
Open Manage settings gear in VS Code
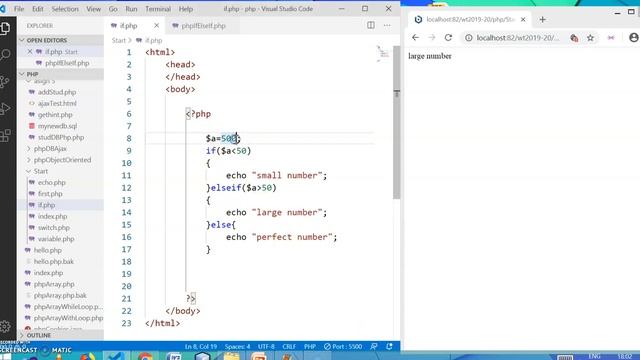[x=5, y=327]
